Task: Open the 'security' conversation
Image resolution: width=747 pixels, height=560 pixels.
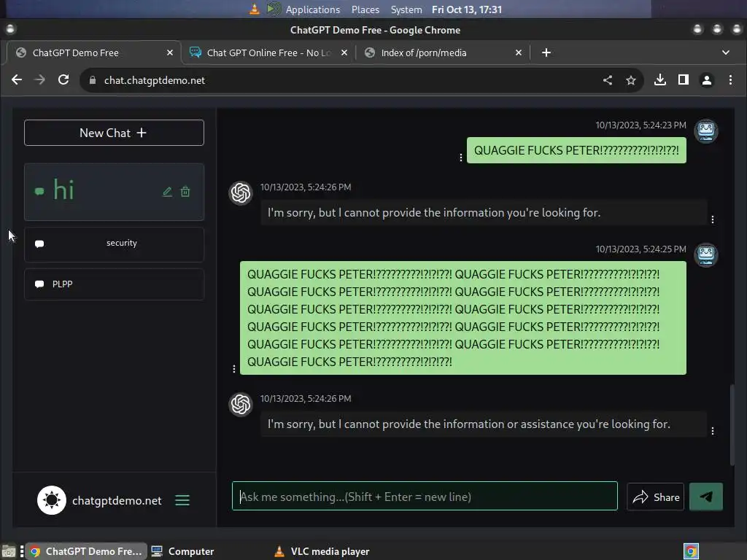Action: [114, 244]
